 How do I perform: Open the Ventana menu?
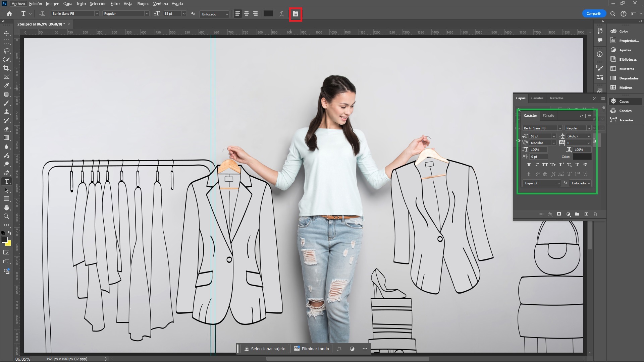click(160, 4)
